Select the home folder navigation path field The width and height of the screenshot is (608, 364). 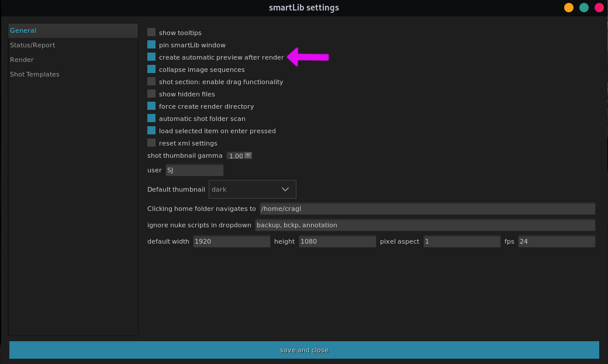(x=426, y=209)
